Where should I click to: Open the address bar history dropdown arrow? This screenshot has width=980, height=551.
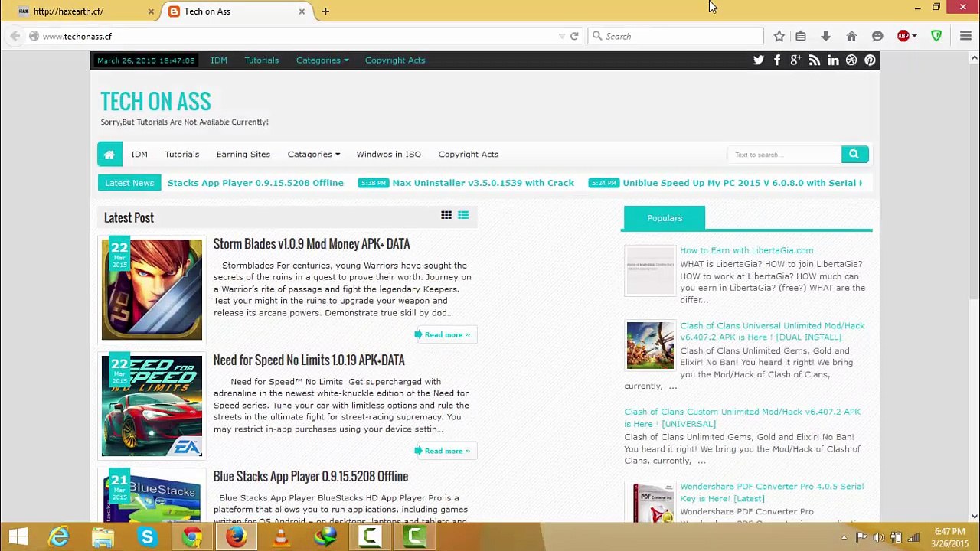click(562, 36)
